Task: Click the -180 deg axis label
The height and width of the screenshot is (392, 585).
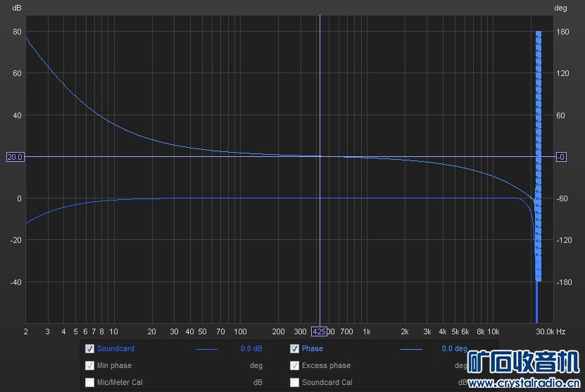Action: point(564,282)
